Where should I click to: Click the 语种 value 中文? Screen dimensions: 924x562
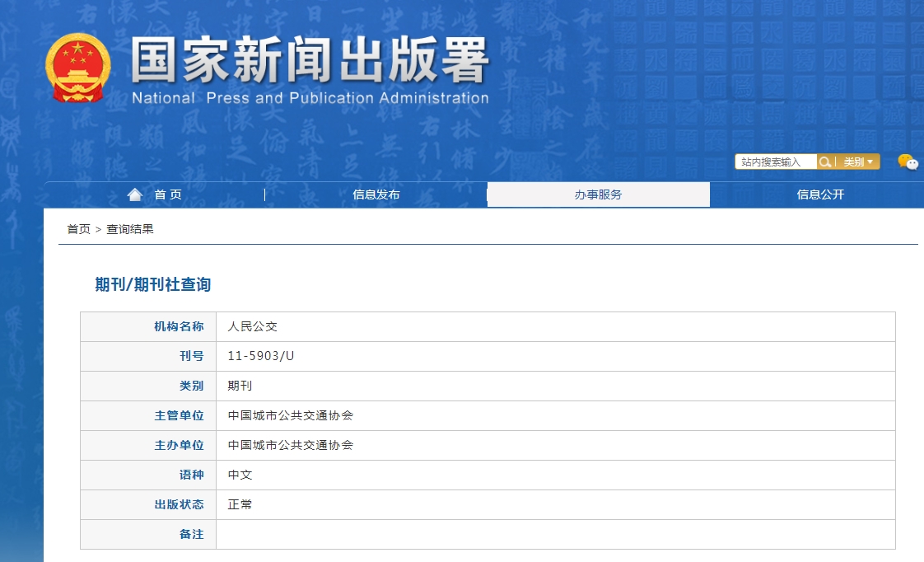click(240, 475)
